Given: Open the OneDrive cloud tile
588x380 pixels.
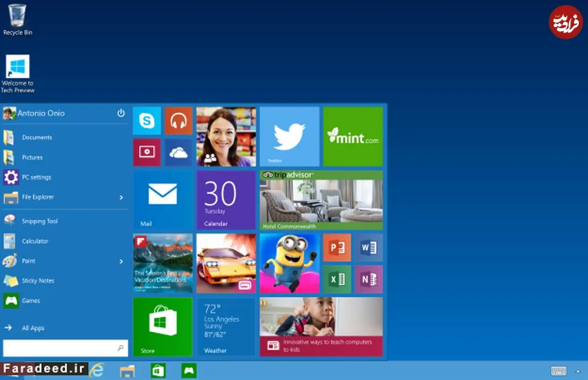Looking at the screenshot, I should tap(178, 152).
